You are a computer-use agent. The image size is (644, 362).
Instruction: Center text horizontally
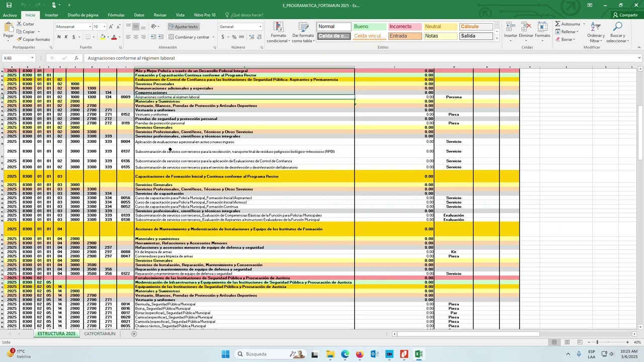coord(136,37)
